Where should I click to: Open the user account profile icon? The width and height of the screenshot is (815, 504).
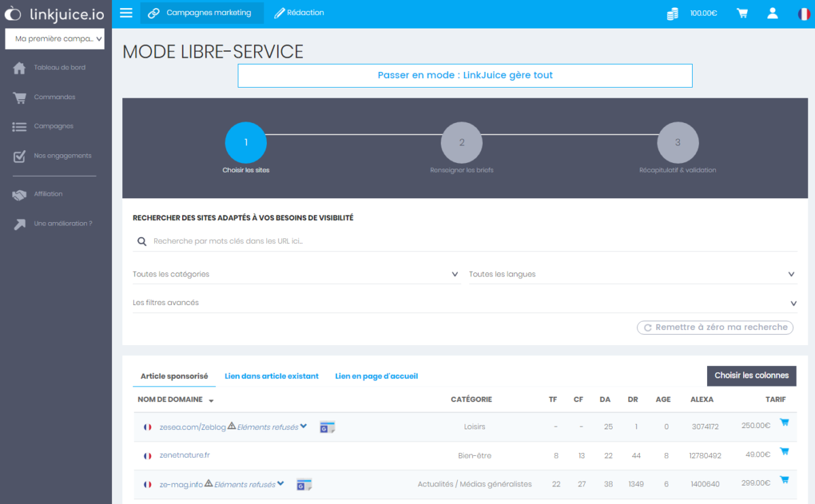(x=772, y=14)
